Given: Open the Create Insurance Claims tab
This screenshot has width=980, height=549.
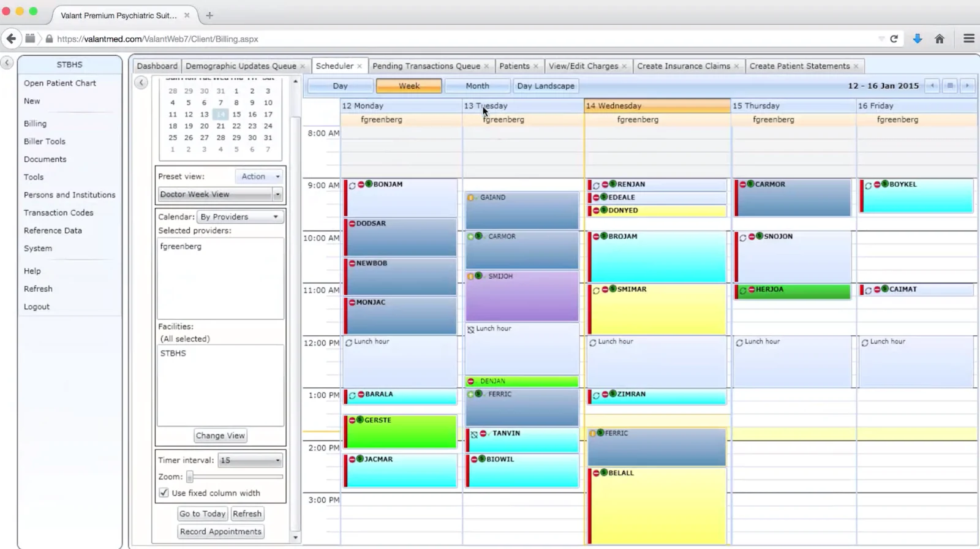Looking at the screenshot, I should 684,66.
